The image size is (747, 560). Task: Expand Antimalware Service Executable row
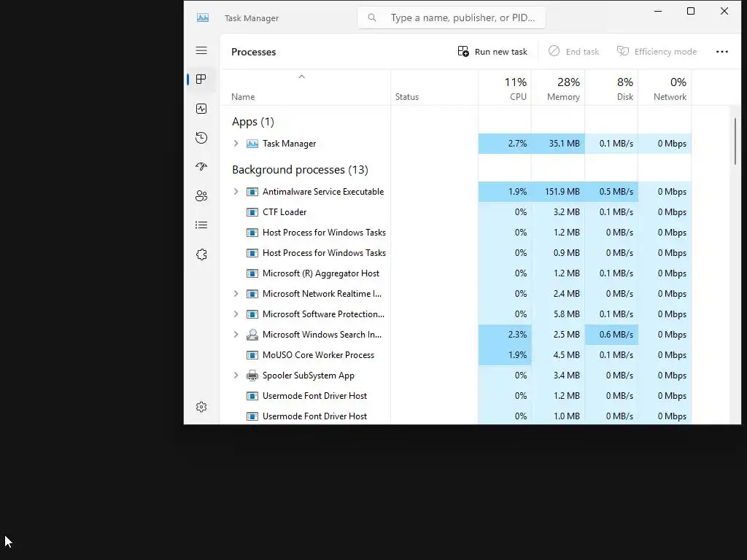[236, 192]
